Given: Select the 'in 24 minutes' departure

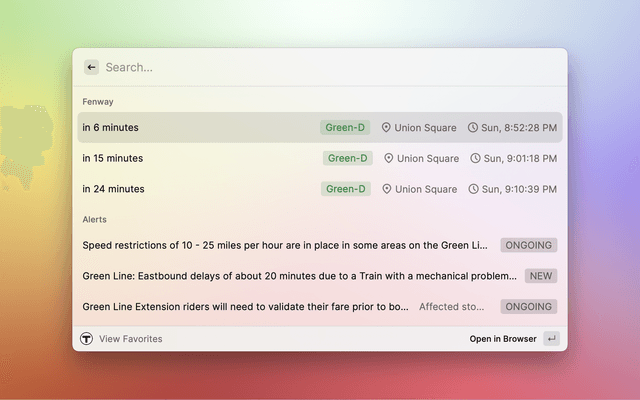Looking at the screenshot, I should [113, 189].
